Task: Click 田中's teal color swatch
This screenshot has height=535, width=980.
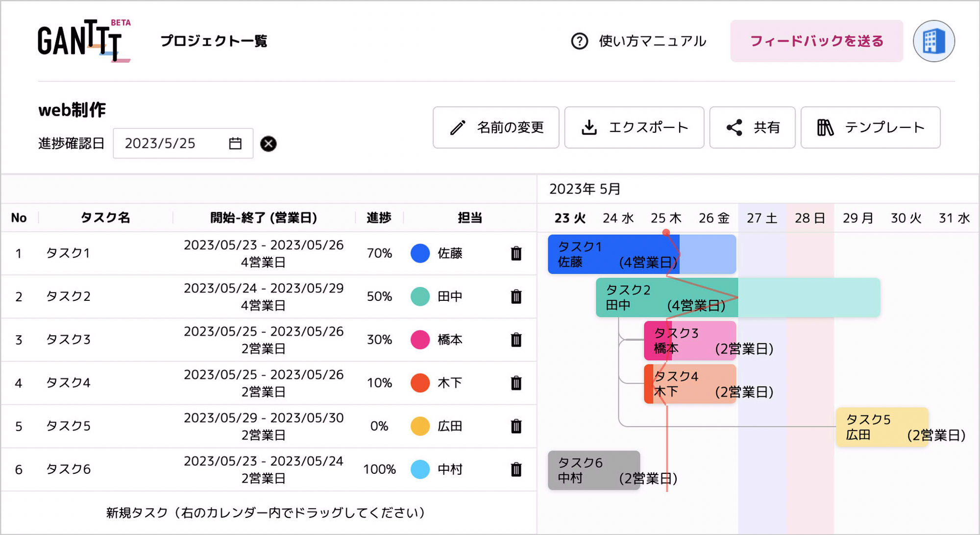Action: tap(420, 296)
